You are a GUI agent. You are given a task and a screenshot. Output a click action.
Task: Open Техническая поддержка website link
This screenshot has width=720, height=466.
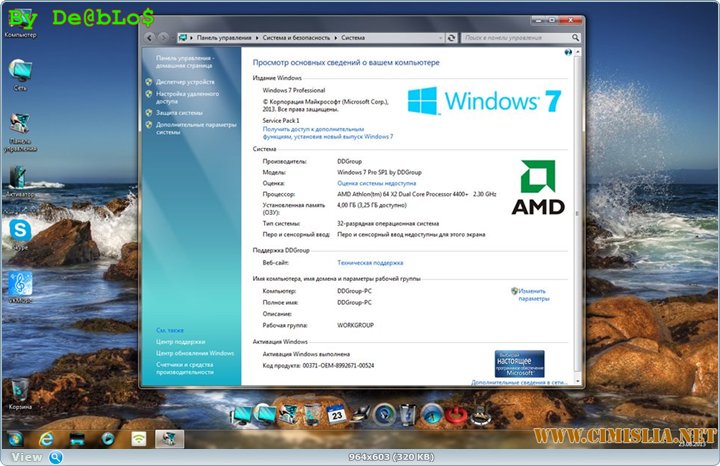coord(371,262)
